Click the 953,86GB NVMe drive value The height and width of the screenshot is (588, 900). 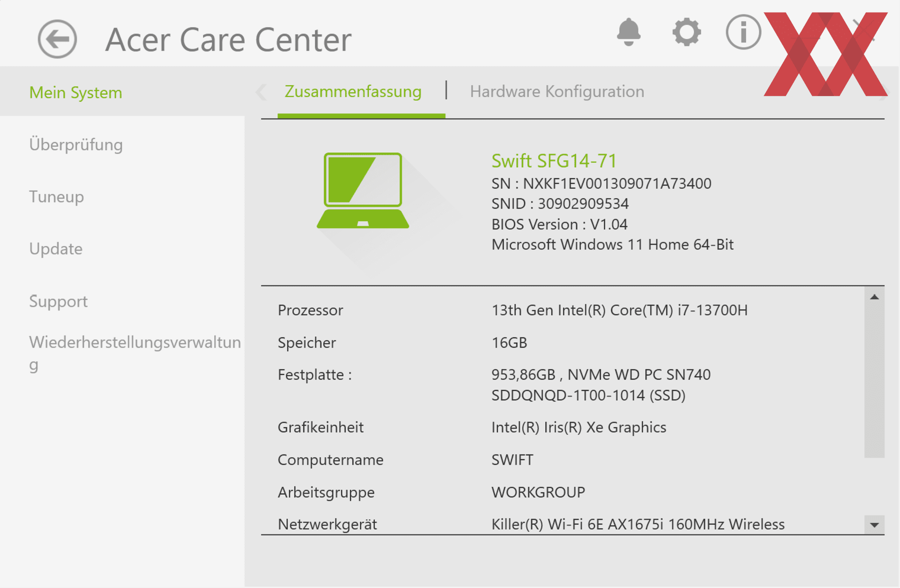[601, 375]
